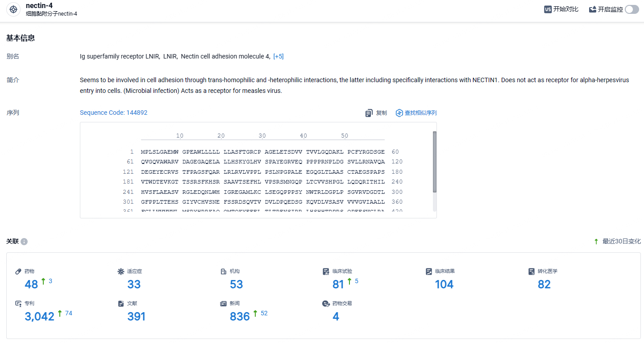Open the 104 clinical results
Viewport: 644px width, 343px height.
(444, 284)
